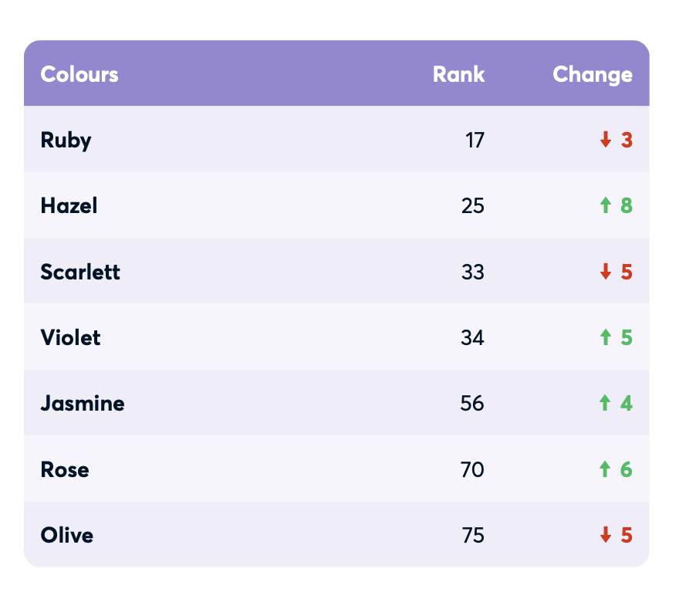The image size is (679, 616).
Task: Click the green up arrow for Violet
Action: (606, 337)
